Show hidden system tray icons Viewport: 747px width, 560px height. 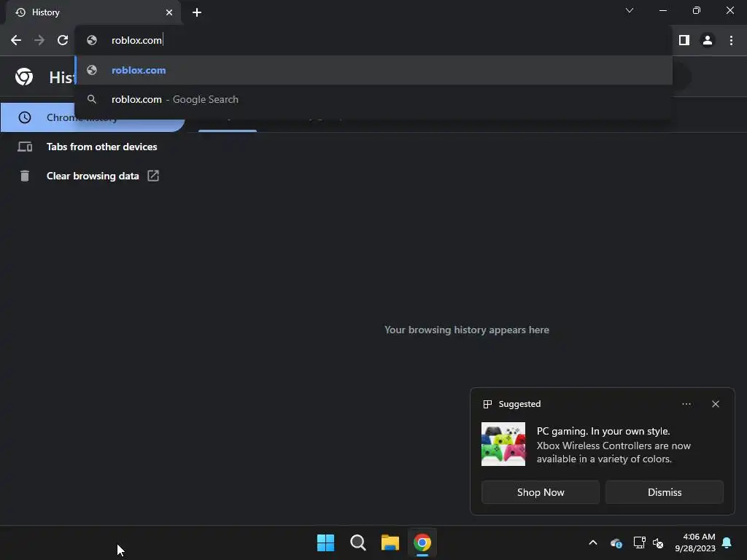[593, 542]
